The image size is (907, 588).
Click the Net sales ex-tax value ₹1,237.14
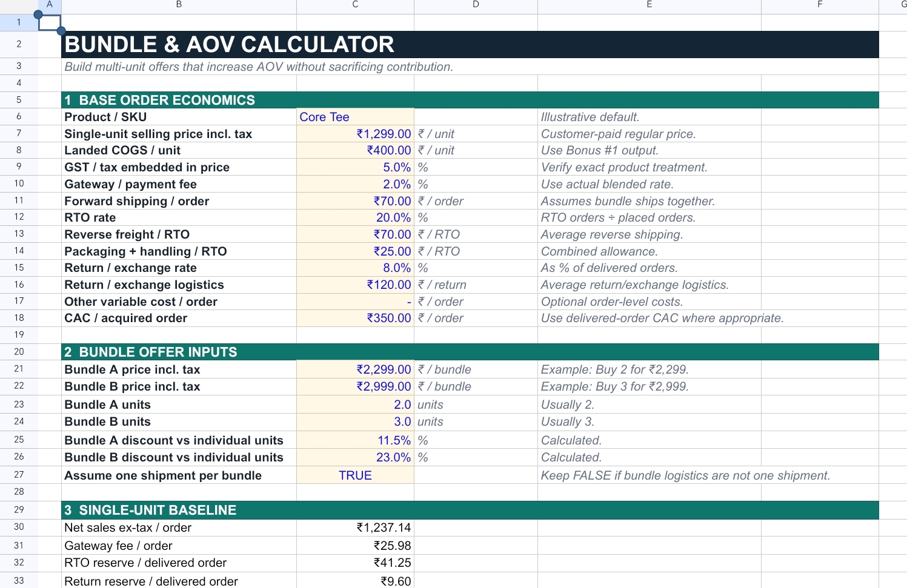384,527
